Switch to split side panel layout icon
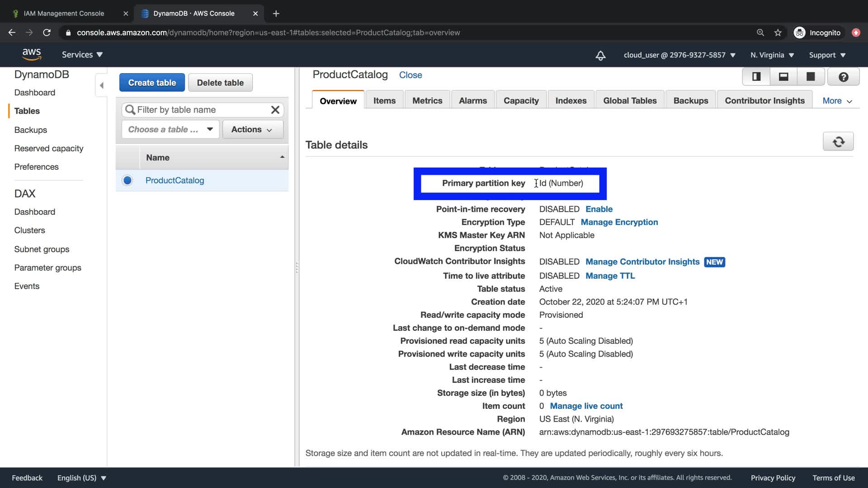The height and width of the screenshot is (488, 868). [756, 77]
